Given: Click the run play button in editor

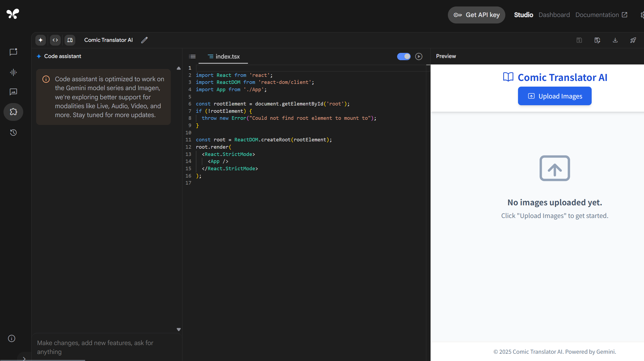Looking at the screenshot, I should tap(419, 56).
